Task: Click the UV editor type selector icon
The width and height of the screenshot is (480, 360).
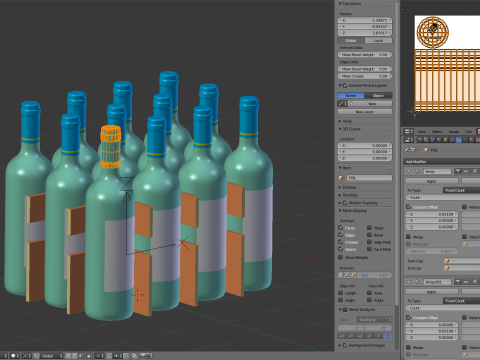Action: tap(409, 131)
